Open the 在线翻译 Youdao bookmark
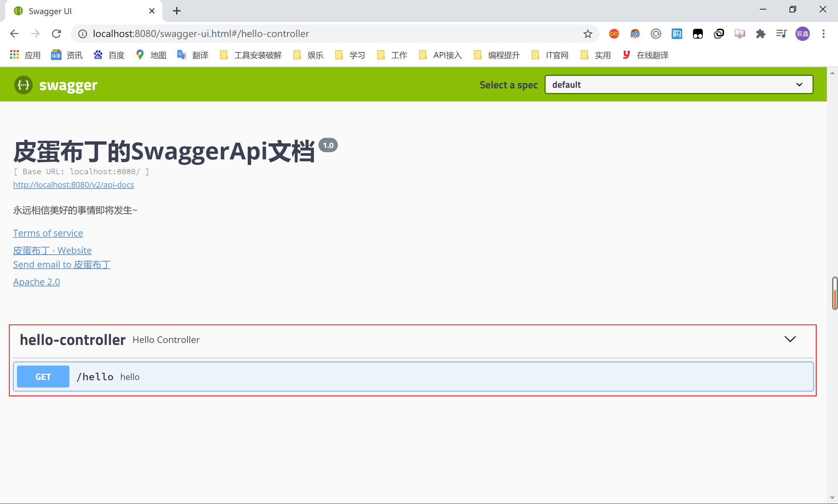838x504 pixels. 646,55
